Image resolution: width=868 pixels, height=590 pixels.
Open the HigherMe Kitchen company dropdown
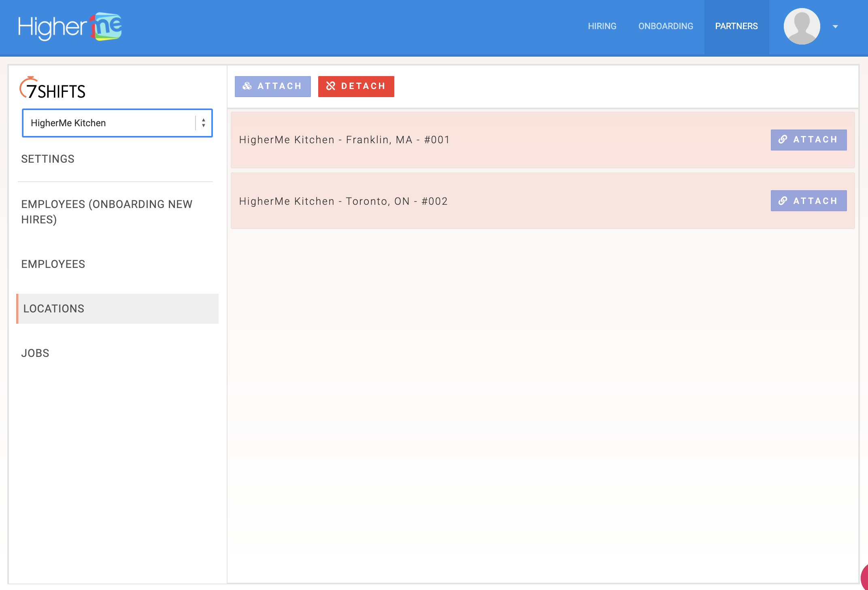109,123
